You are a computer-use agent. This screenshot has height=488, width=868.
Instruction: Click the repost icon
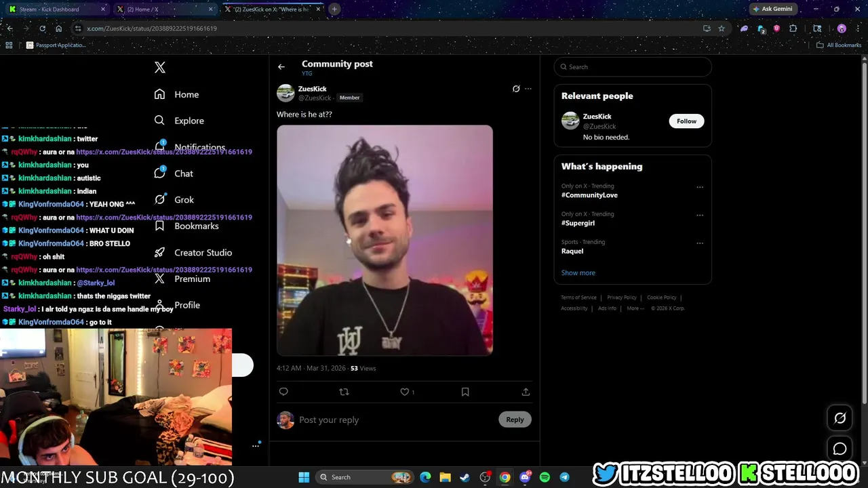tap(344, 392)
